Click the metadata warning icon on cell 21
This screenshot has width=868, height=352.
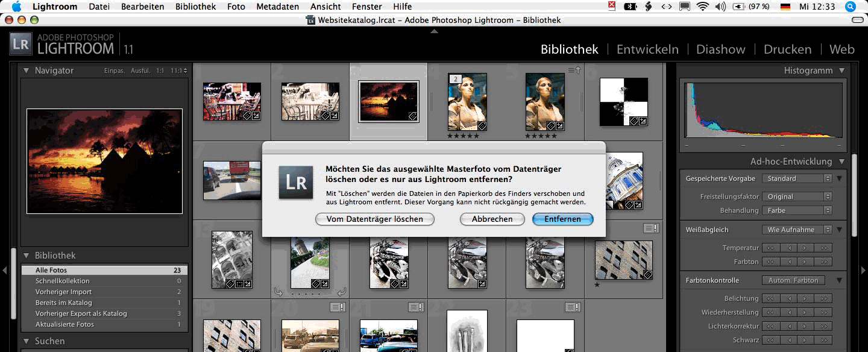click(417, 307)
